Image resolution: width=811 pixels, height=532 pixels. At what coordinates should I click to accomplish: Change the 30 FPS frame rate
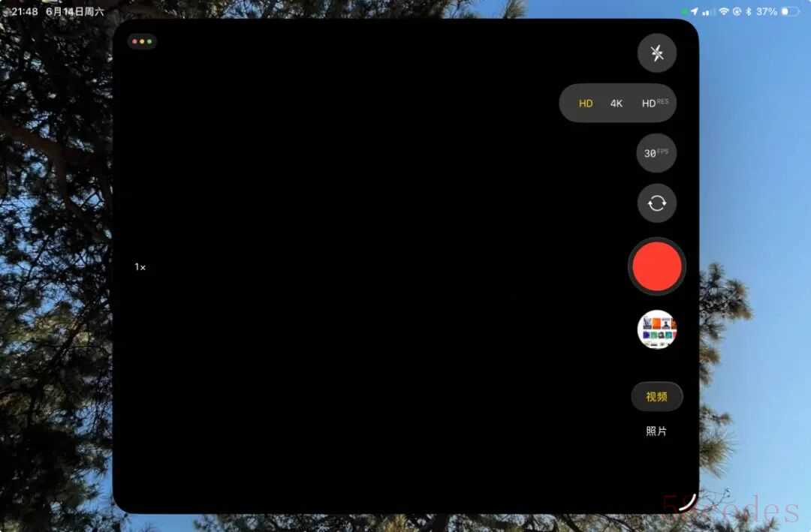[656, 153]
